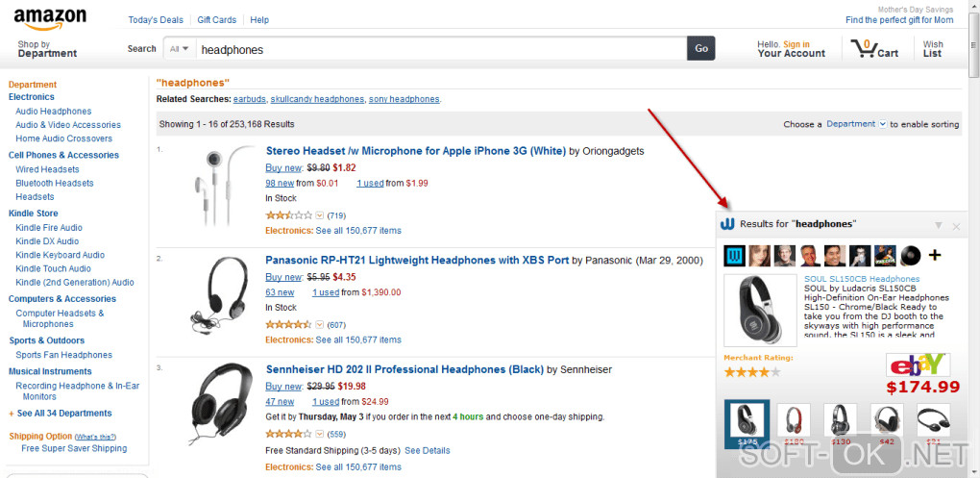Screen dimensions: 980x478
Task: Select the blue Wajam square avatar icon
Action: [734, 256]
